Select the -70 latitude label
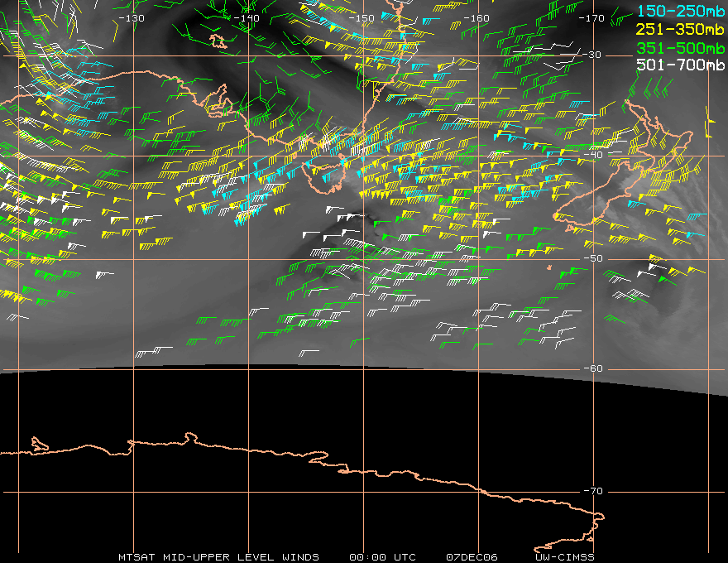Image resolution: width=728 pixels, height=563 pixels. (x=593, y=491)
